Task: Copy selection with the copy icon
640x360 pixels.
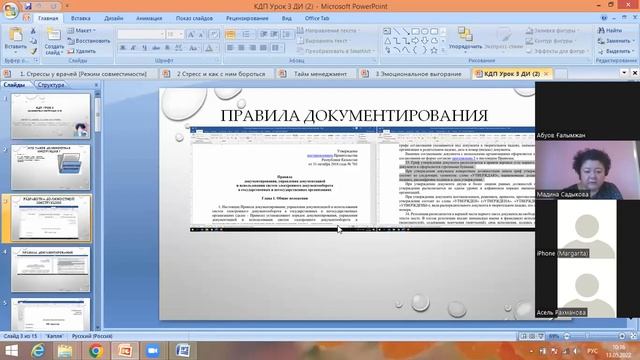Action: click(33, 41)
